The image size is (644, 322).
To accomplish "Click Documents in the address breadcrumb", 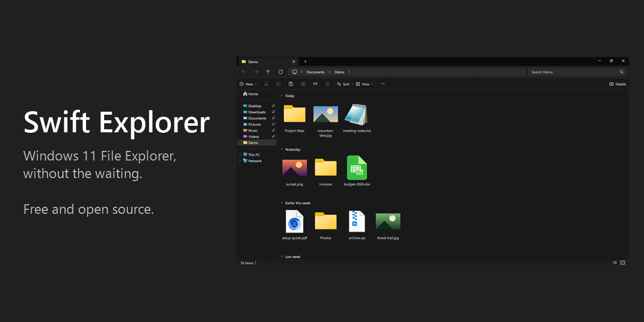I will point(315,72).
